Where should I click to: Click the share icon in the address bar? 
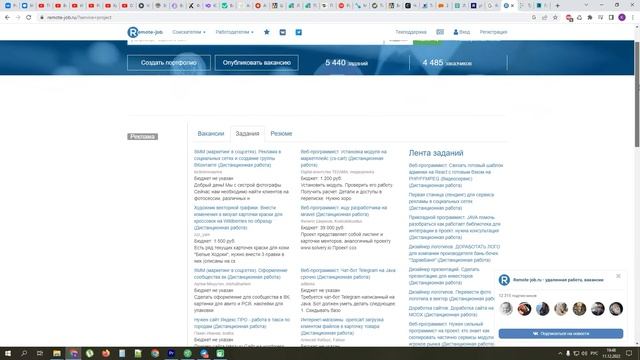point(544,18)
